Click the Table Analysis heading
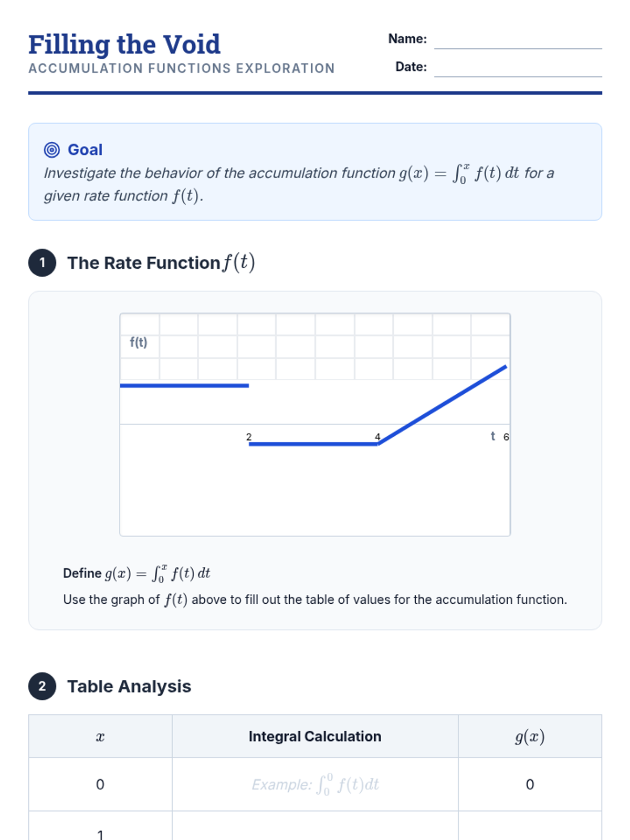 coord(129,686)
